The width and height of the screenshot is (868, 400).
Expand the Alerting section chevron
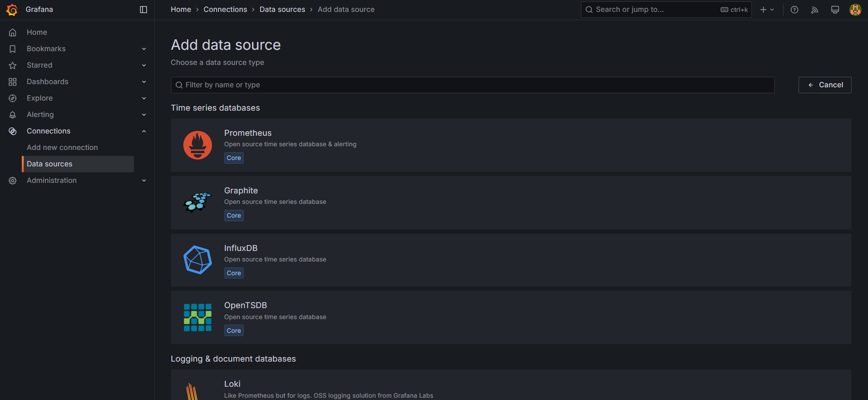[144, 115]
